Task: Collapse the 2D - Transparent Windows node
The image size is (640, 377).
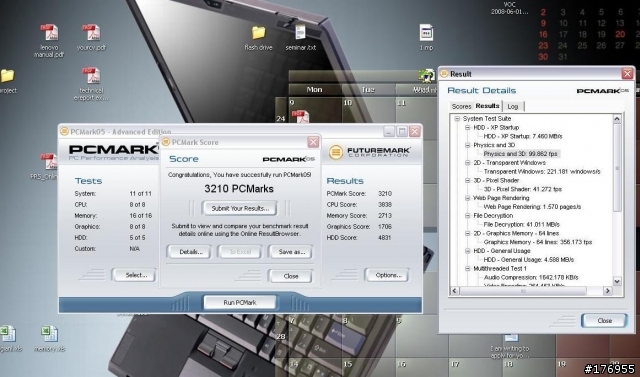Action: [x=468, y=163]
